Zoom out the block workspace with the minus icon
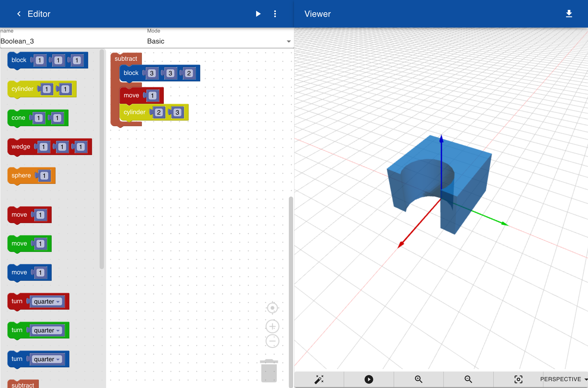 [272, 341]
